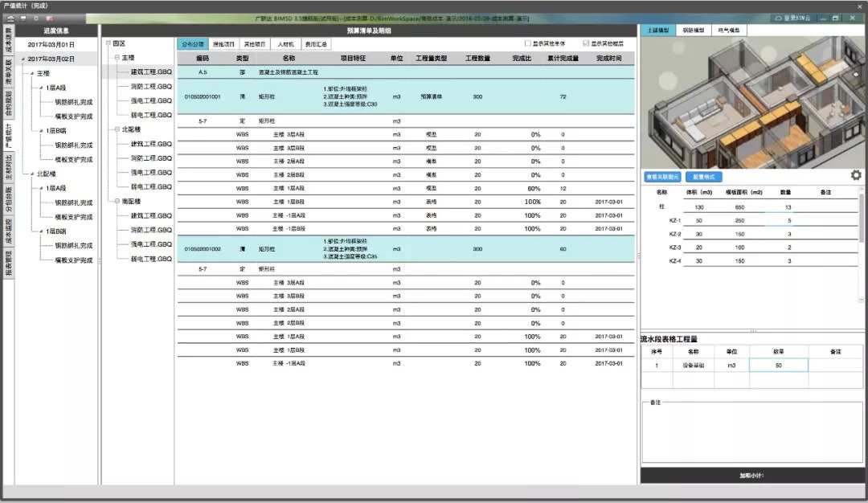Viewport: 868px width, 503px height.
Task: Open 成本监控 side tab
Action: click(8, 231)
